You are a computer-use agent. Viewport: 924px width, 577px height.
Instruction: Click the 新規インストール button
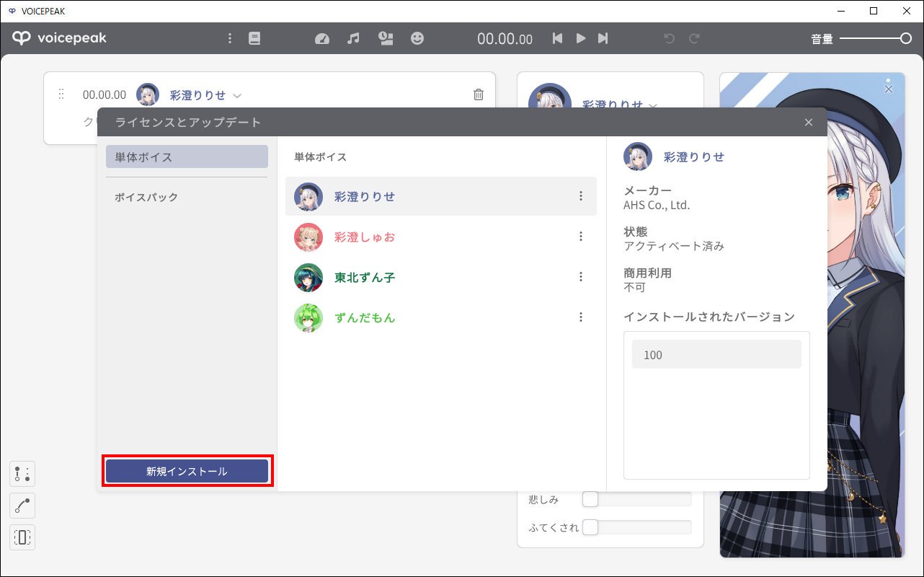pyautogui.click(x=187, y=471)
